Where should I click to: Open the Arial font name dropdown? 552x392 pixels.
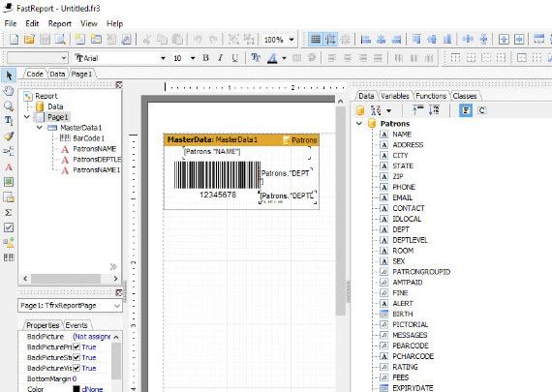pos(163,58)
